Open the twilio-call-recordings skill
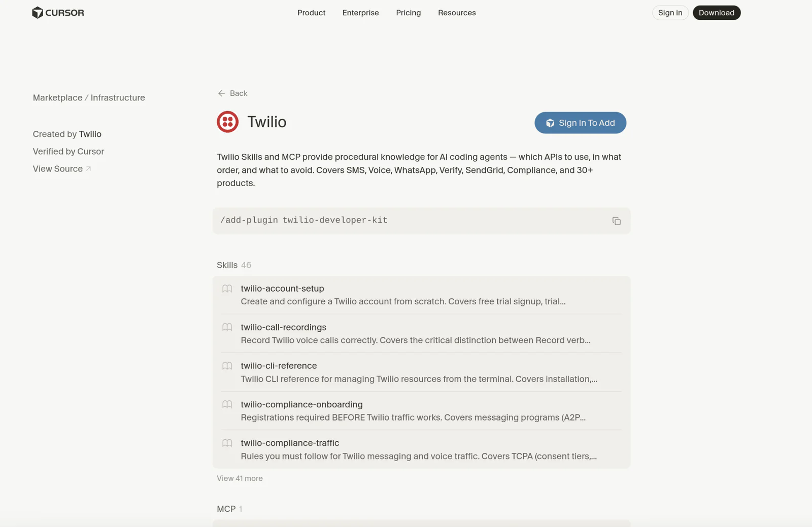 point(421,333)
